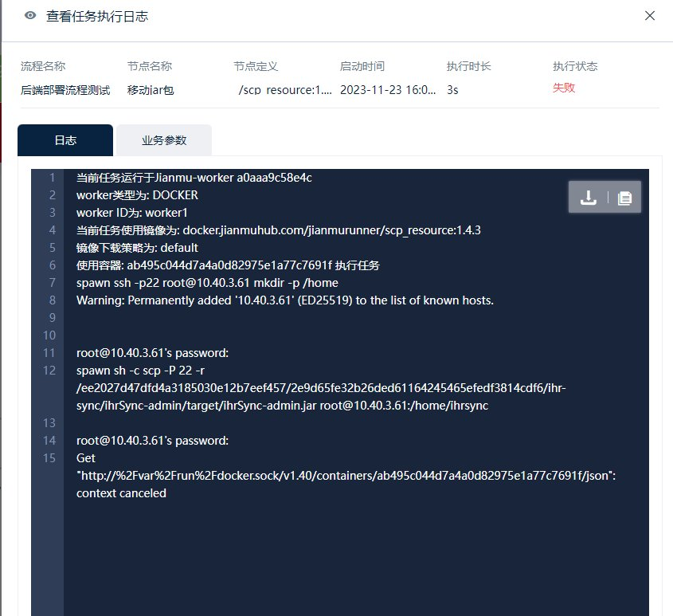Image resolution: width=673 pixels, height=616 pixels.
Task: Click the 'Warning: Permanently added' log line
Action: 285,300
